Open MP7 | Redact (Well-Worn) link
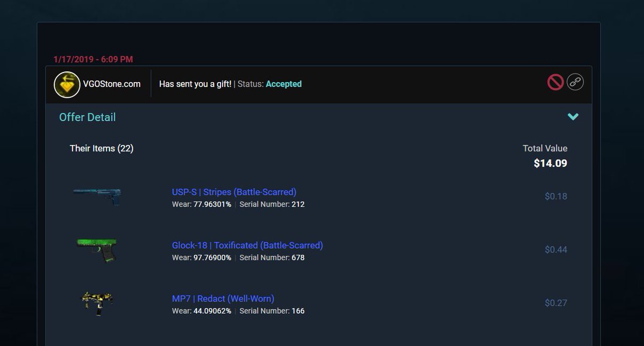Screen dimensions: 644x346 223,298
